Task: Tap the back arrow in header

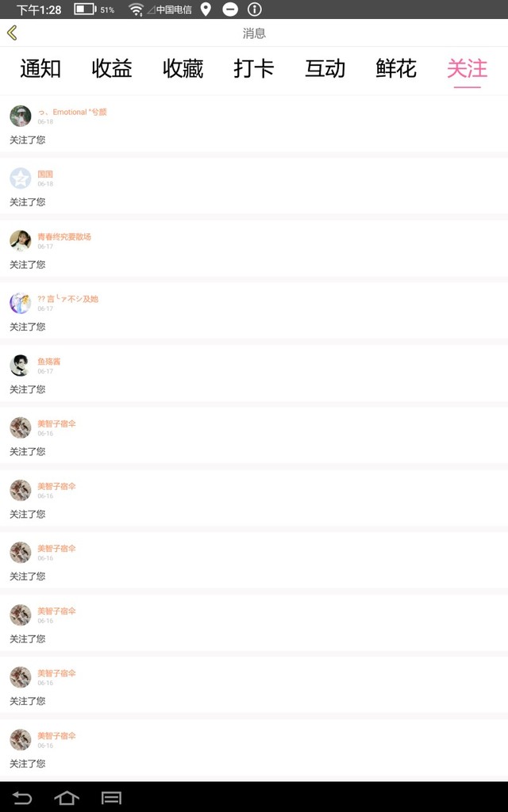Action: [x=12, y=33]
